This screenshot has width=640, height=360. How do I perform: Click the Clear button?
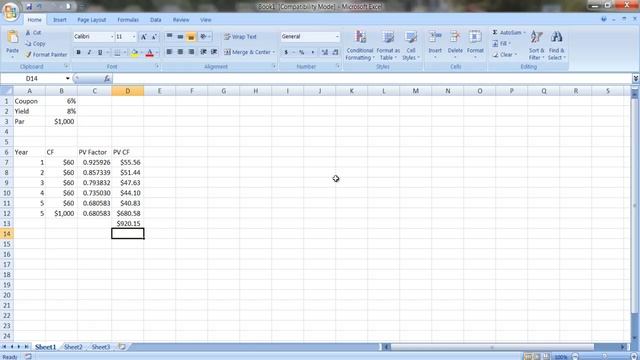[504, 54]
